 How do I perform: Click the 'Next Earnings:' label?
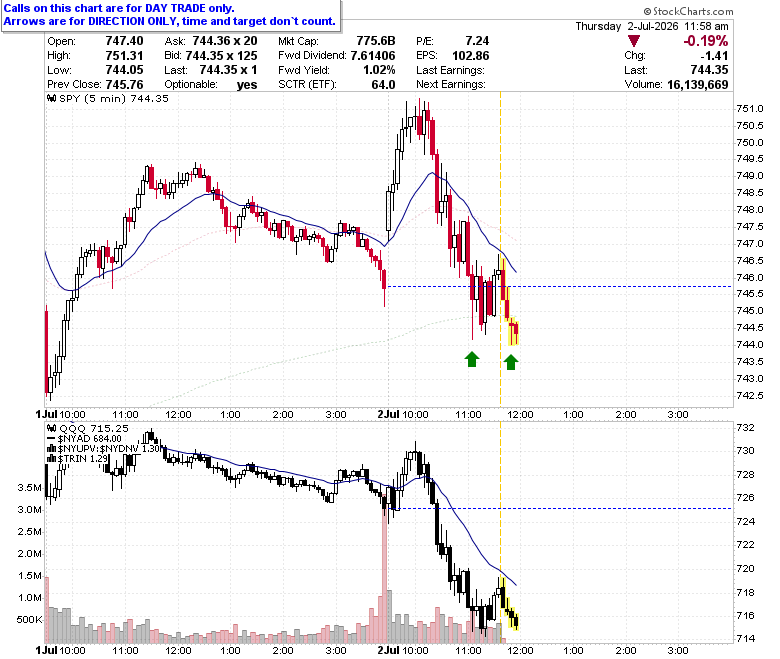click(x=451, y=84)
